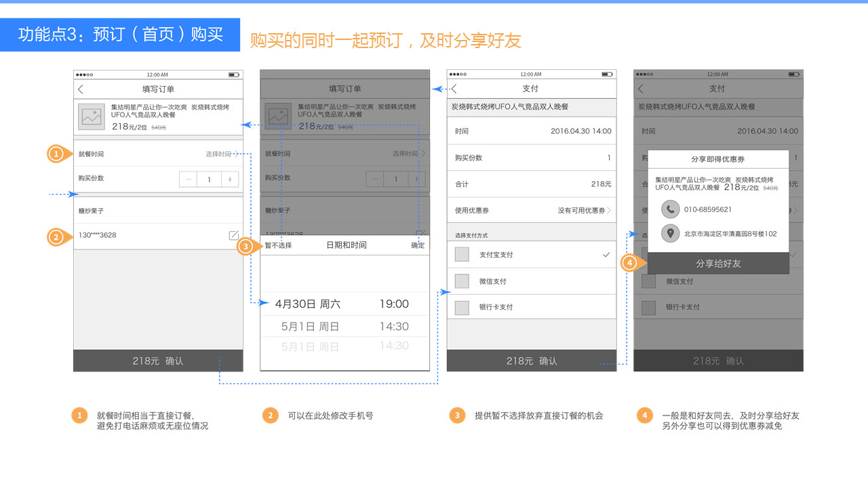Image resolution: width=868 pixels, height=488 pixels.
Task: Tap 微信支付 logo placeholder on dimmed share-dialog screen
Action: coord(649,281)
